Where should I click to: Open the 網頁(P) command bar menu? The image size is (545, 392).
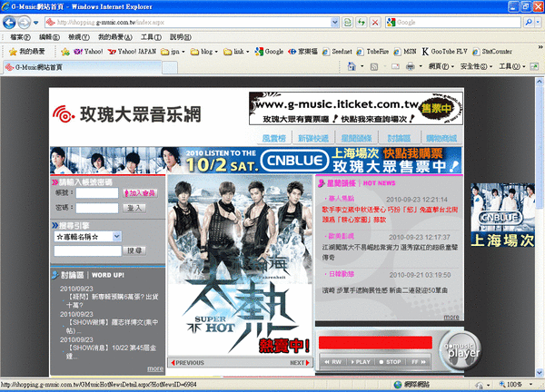coord(441,66)
